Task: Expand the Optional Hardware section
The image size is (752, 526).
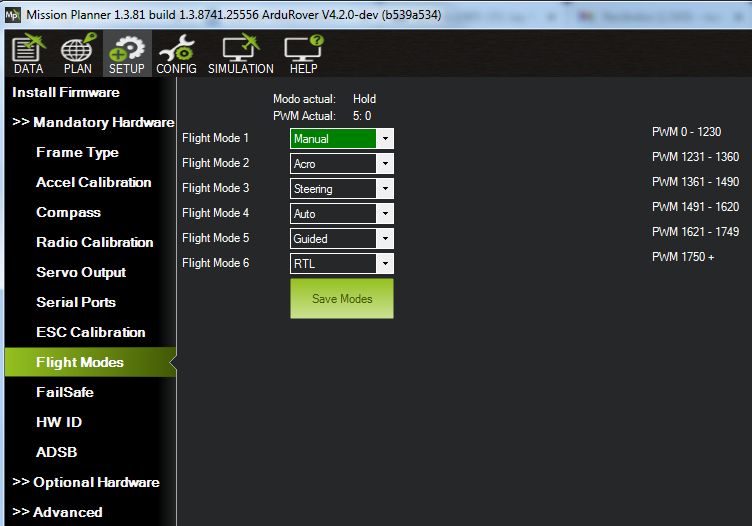Action: 86,482
